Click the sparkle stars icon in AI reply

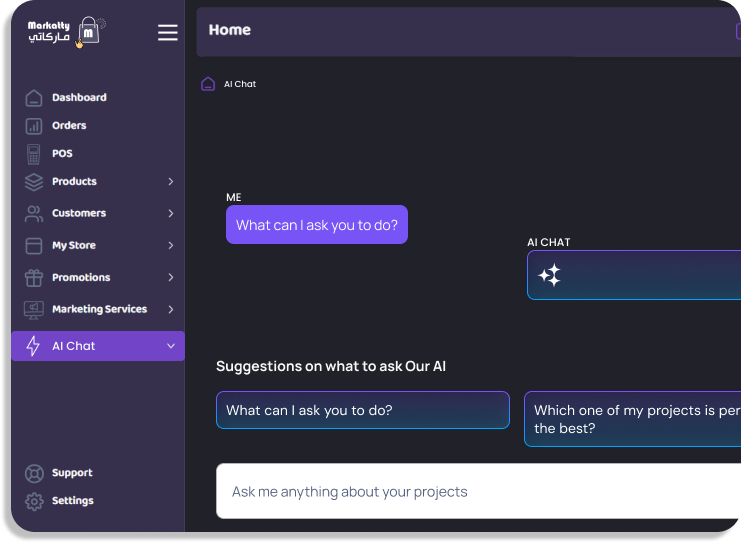(550, 275)
